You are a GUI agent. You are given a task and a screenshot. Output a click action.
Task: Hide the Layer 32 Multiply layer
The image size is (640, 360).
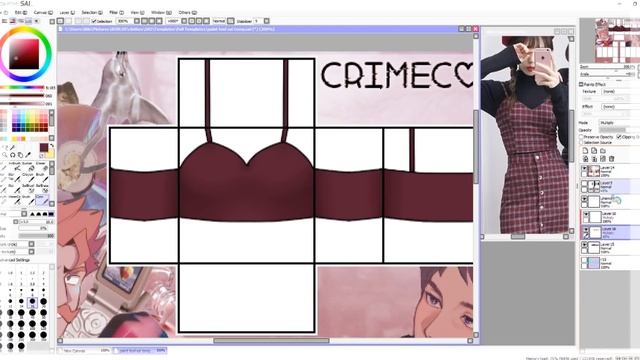point(586,214)
